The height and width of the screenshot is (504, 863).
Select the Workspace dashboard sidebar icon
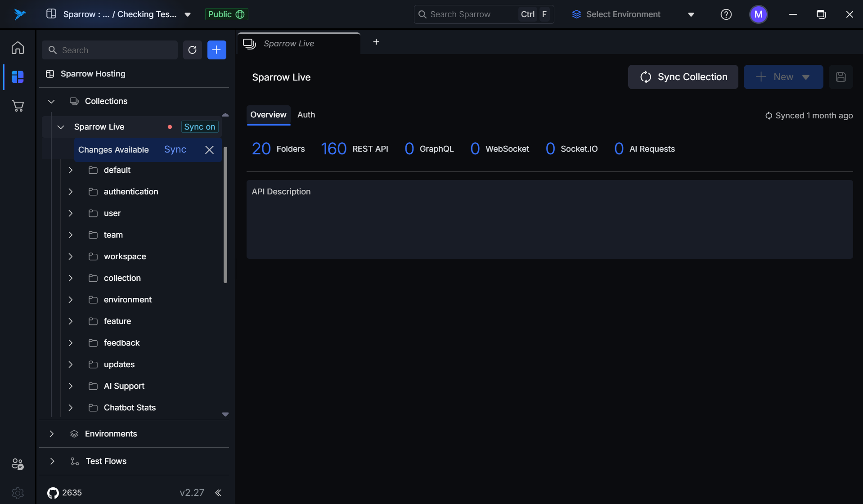pos(18,77)
